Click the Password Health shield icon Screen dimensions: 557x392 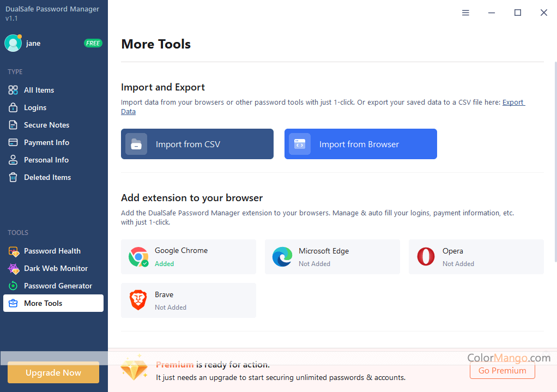click(x=14, y=251)
